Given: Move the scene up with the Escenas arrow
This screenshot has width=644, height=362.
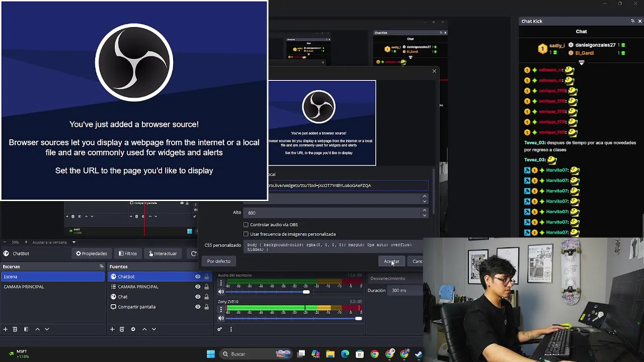Looking at the screenshot, I should tap(37, 329).
